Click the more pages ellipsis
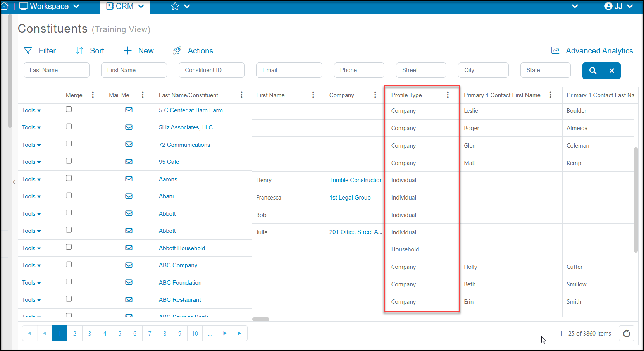The image size is (644, 351). 210,333
